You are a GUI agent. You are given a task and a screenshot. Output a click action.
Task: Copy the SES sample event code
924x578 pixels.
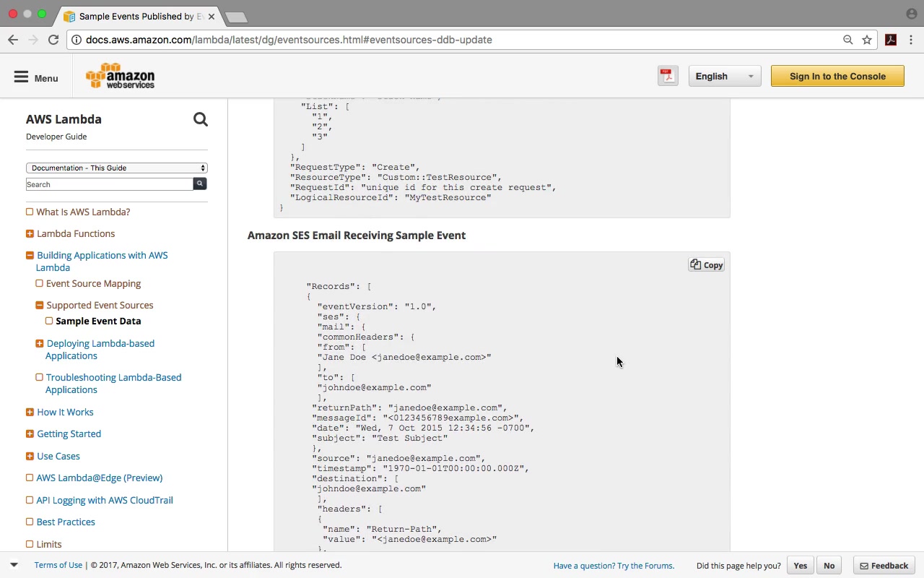coord(706,265)
